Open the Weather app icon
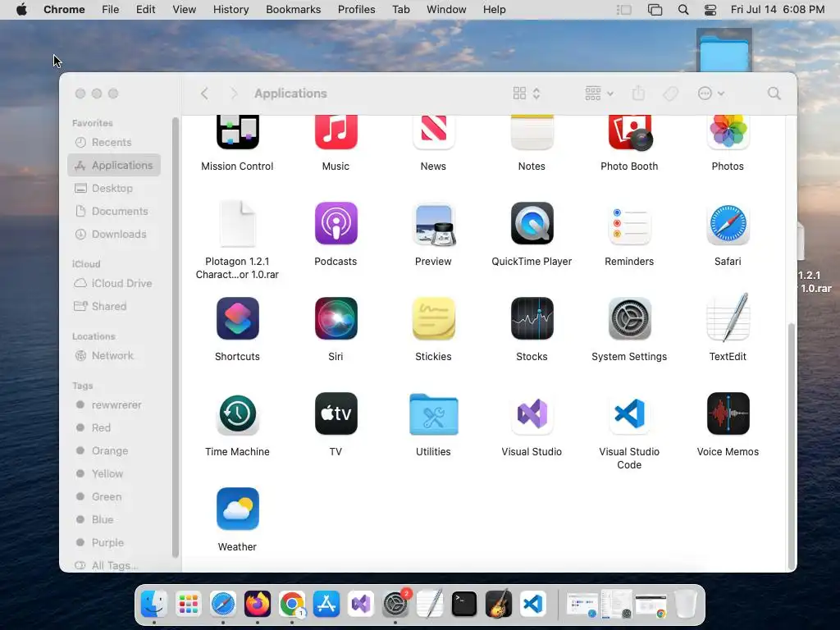Viewport: 840px width, 630px height. 237,509
